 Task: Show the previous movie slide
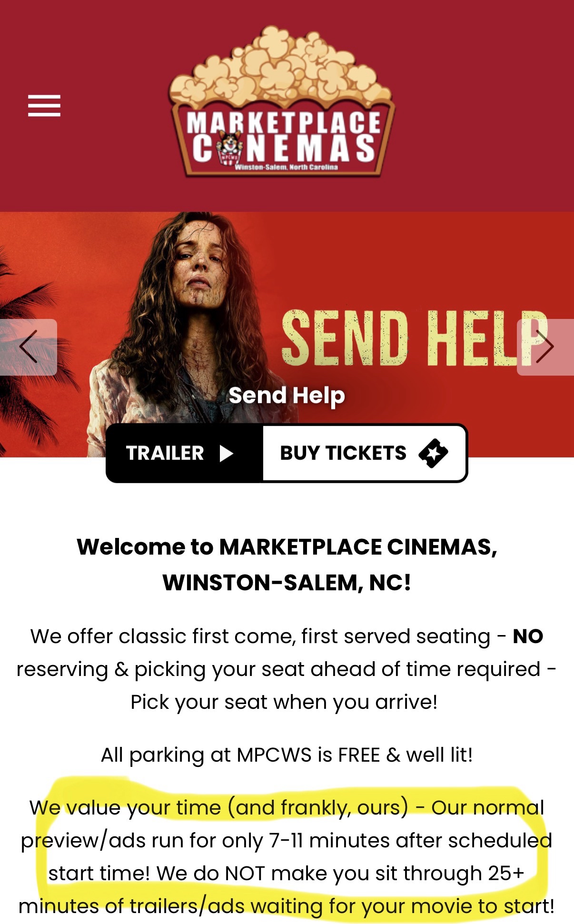pos(29,347)
